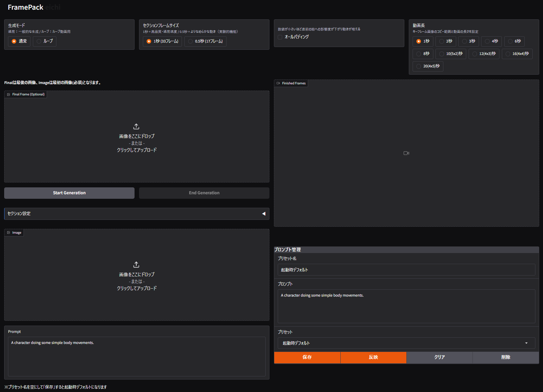Click the Final Frame (Optional) upload drop area
This screenshot has height=392, width=543.
[x=137, y=137]
